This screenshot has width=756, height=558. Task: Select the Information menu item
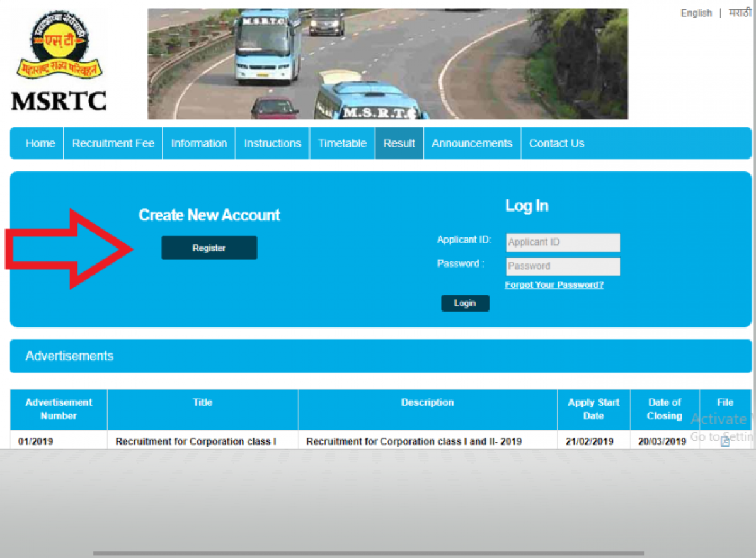199,144
